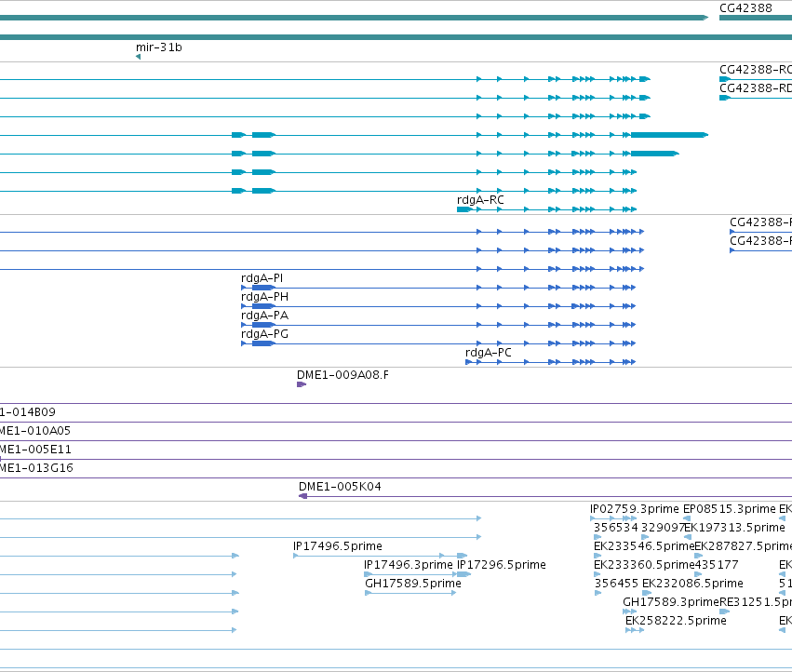Select the GH17589.3prime EST label
The height and width of the screenshot is (672, 792).
coord(671,602)
